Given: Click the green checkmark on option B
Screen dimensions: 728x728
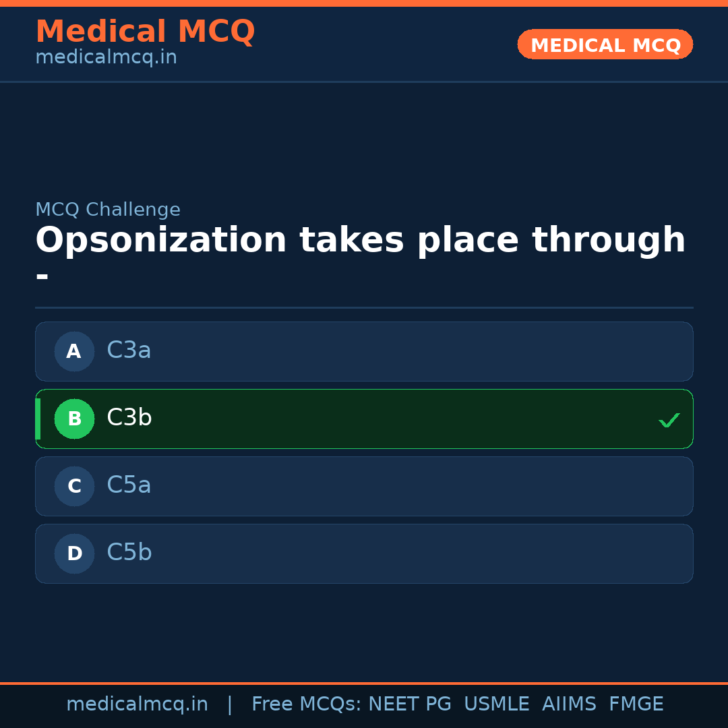Looking at the screenshot, I should [x=669, y=420].
